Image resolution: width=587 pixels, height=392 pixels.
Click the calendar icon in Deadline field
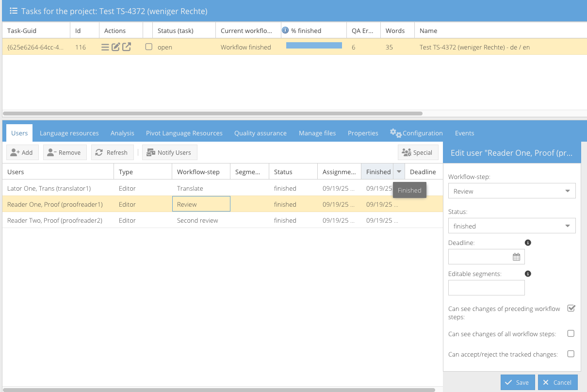[517, 257]
